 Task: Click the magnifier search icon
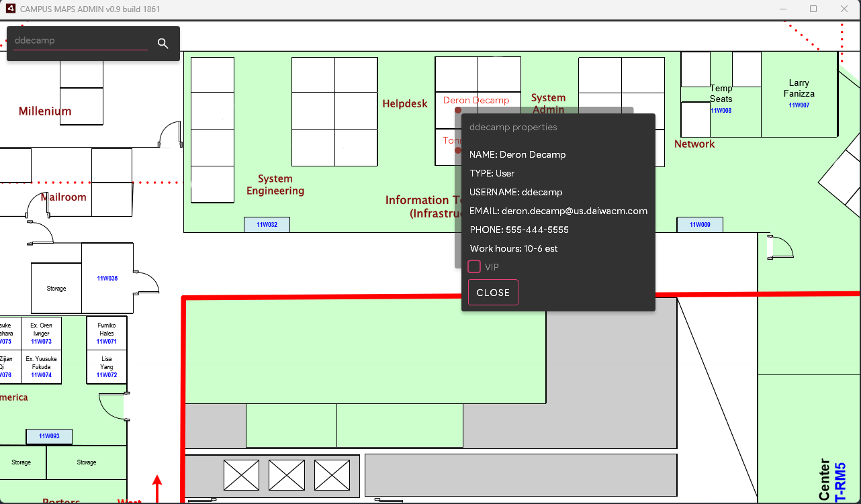[163, 44]
